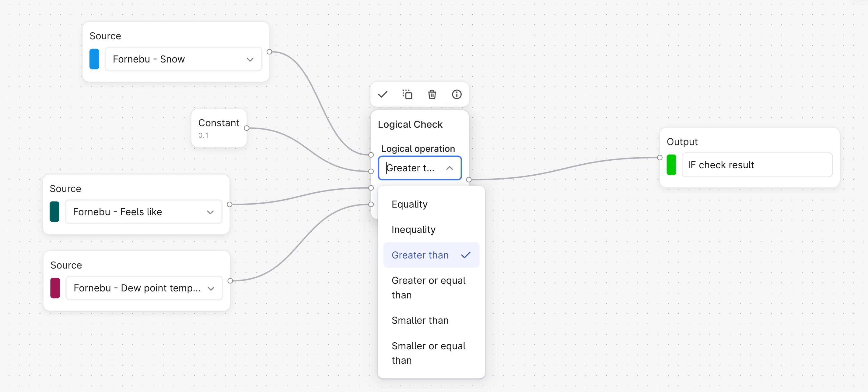Open the Fornebu - Snow source dropdown
The image size is (868, 392).
tap(183, 59)
